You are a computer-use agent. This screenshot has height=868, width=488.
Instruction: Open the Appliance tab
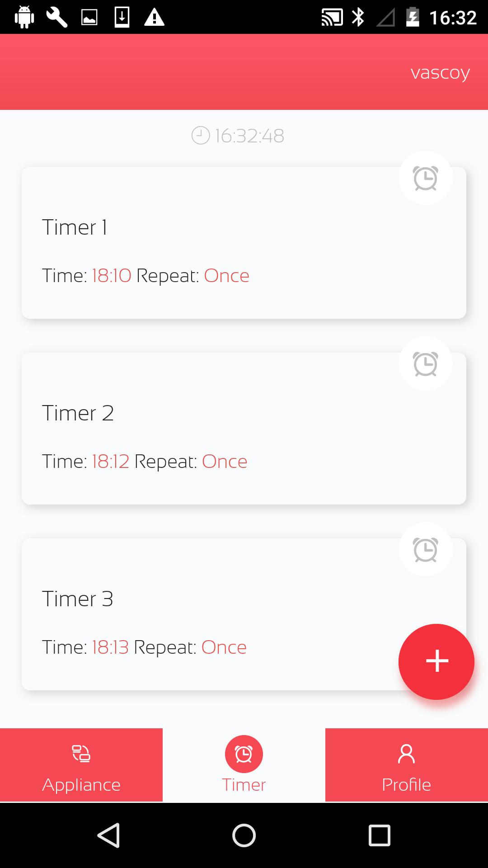[81, 765]
